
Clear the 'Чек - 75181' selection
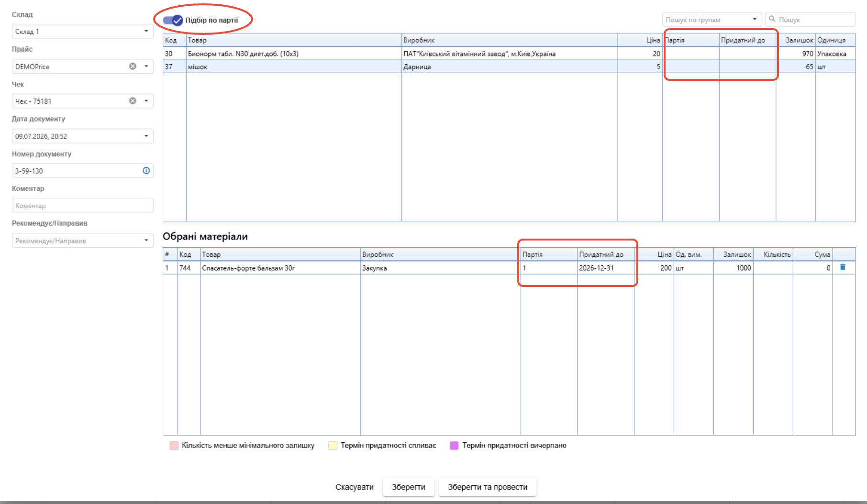point(133,101)
